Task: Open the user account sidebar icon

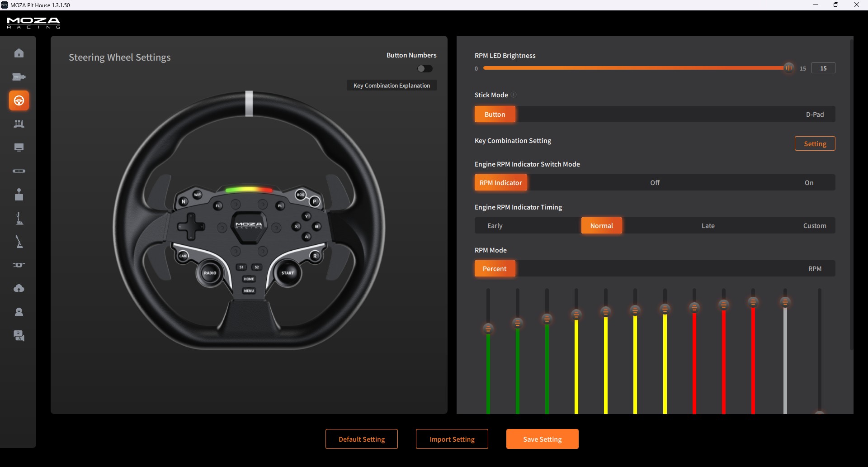Action: 19,312
